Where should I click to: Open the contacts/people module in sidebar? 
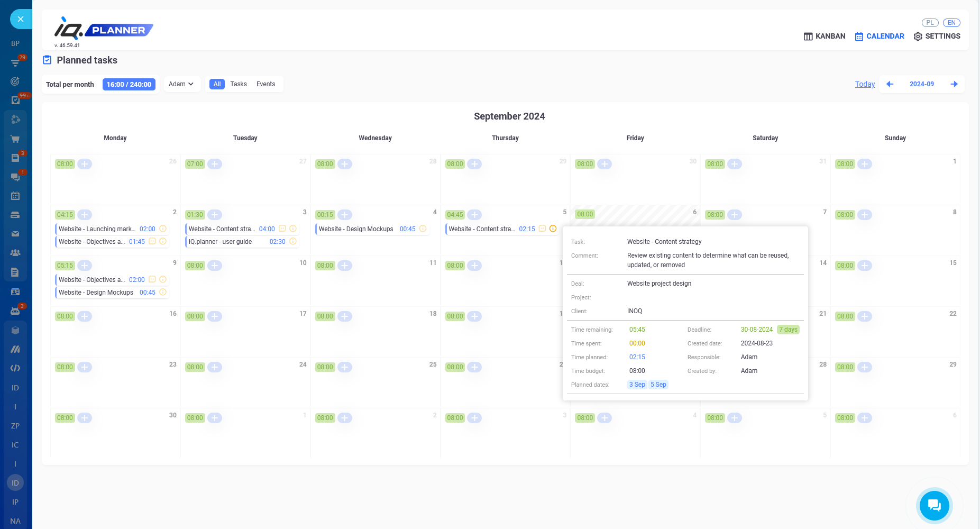point(15,252)
